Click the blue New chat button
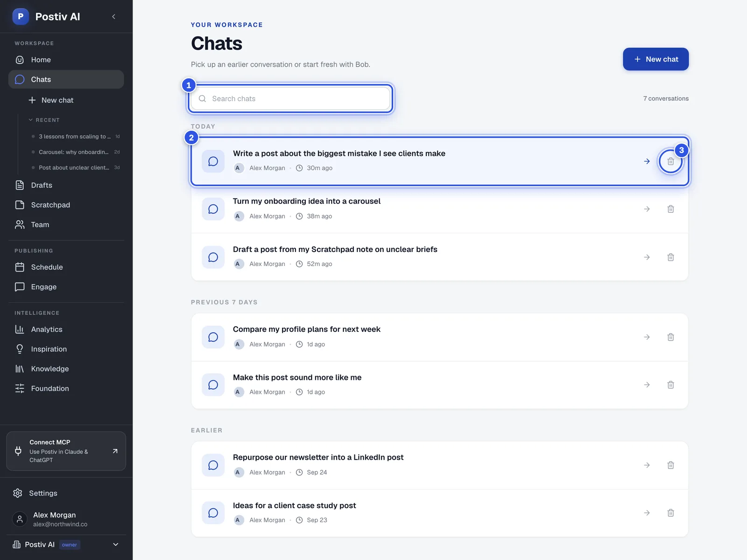The height and width of the screenshot is (560, 747). 655,59
